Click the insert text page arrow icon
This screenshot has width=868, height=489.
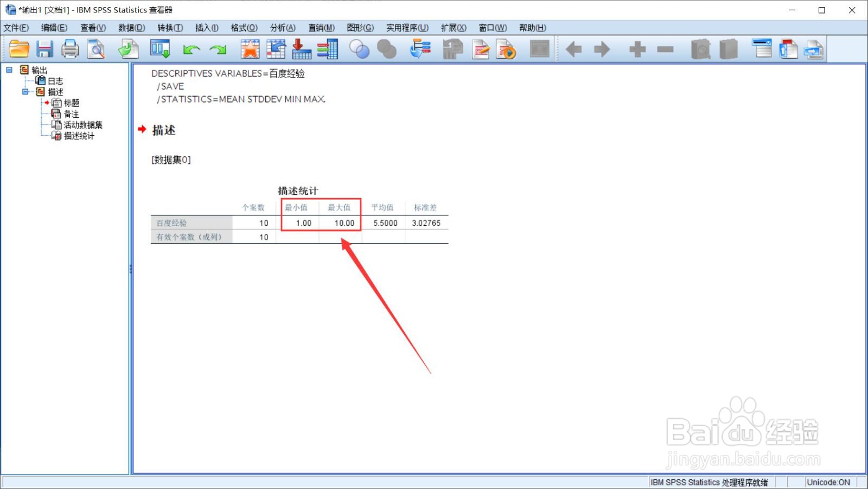(814, 49)
